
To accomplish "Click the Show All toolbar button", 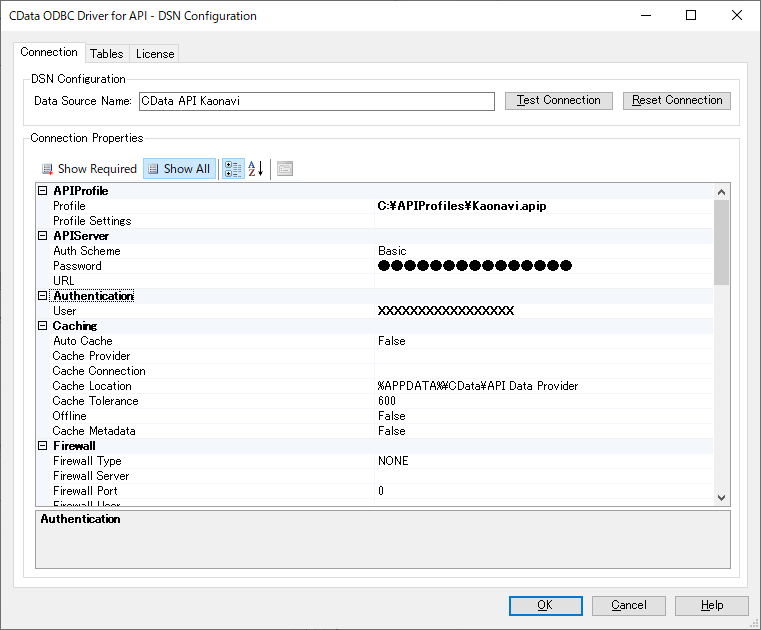I will (x=179, y=169).
